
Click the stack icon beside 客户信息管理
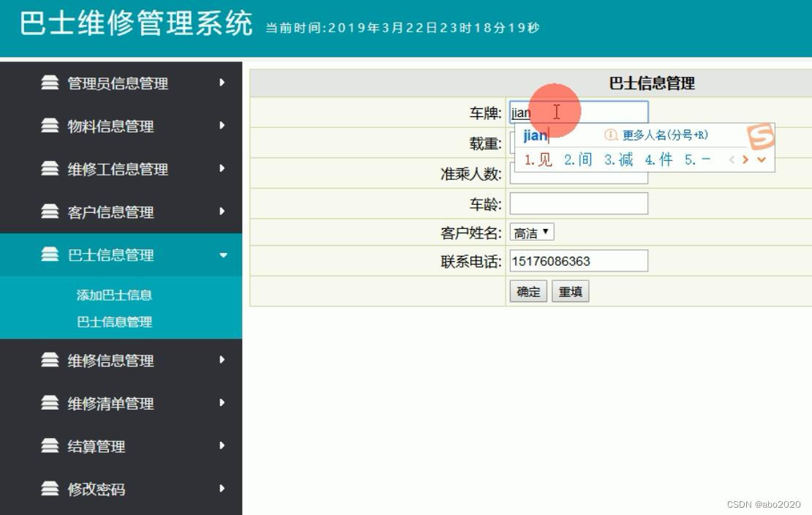(50, 211)
